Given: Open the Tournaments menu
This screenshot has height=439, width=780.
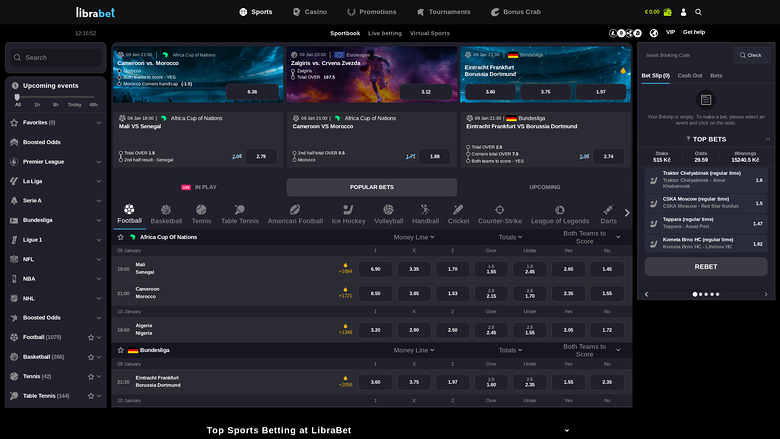Looking at the screenshot, I should [x=443, y=12].
